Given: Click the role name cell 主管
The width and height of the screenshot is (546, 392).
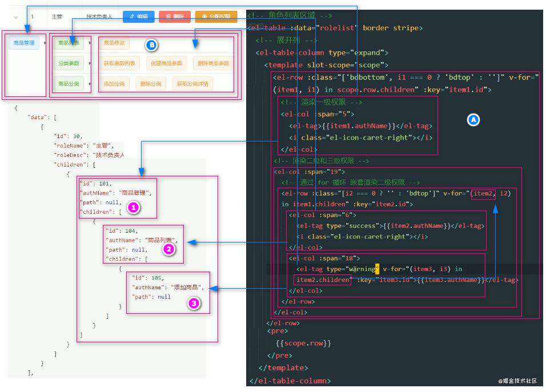Looking at the screenshot, I should click(57, 17).
